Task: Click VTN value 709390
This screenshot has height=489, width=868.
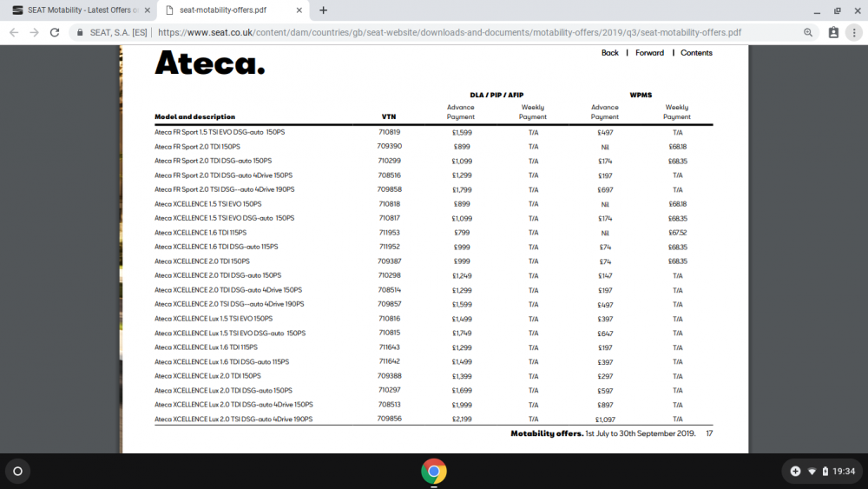Action: point(390,146)
